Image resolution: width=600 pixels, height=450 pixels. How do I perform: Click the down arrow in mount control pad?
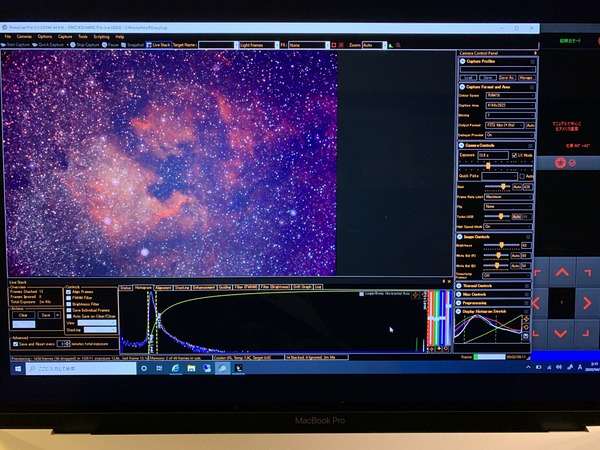pyautogui.click(x=561, y=334)
